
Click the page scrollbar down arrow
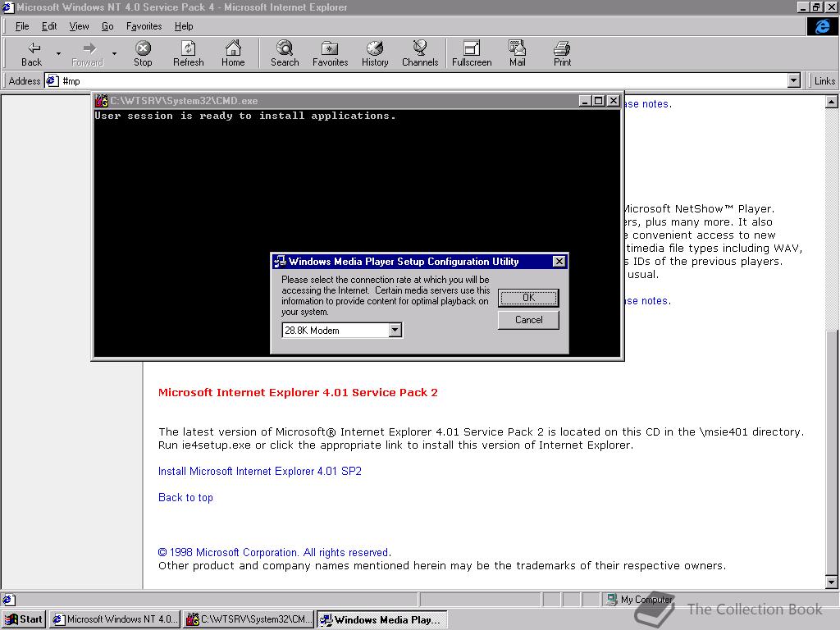point(832,582)
